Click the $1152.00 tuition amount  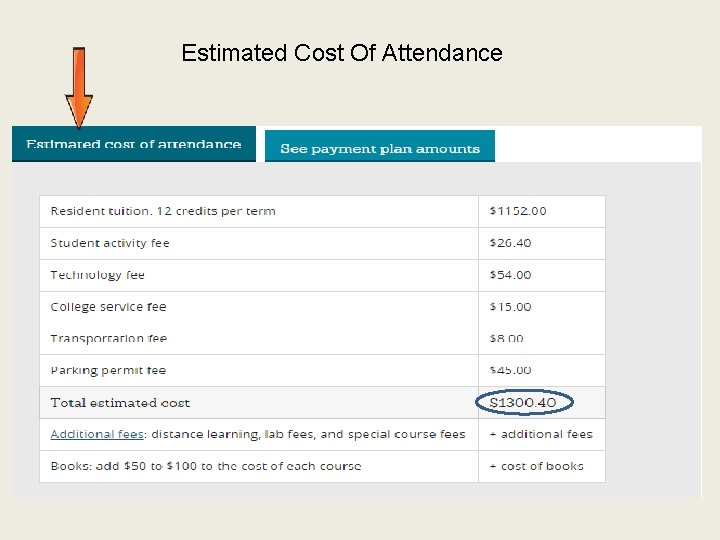tap(518, 211)
